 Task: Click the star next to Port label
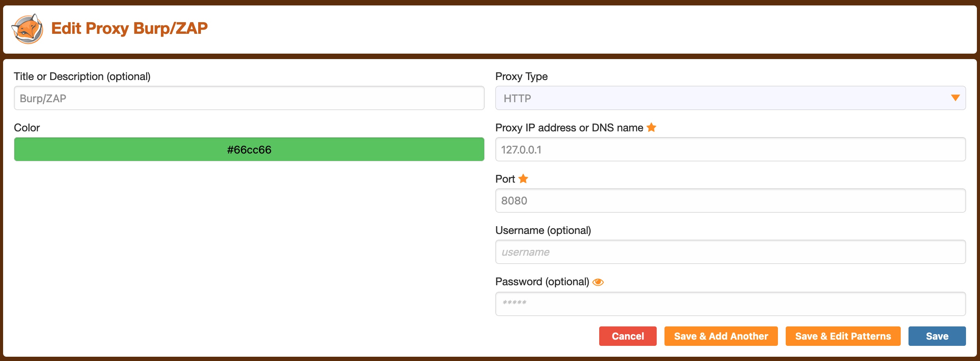pos(523,179)
